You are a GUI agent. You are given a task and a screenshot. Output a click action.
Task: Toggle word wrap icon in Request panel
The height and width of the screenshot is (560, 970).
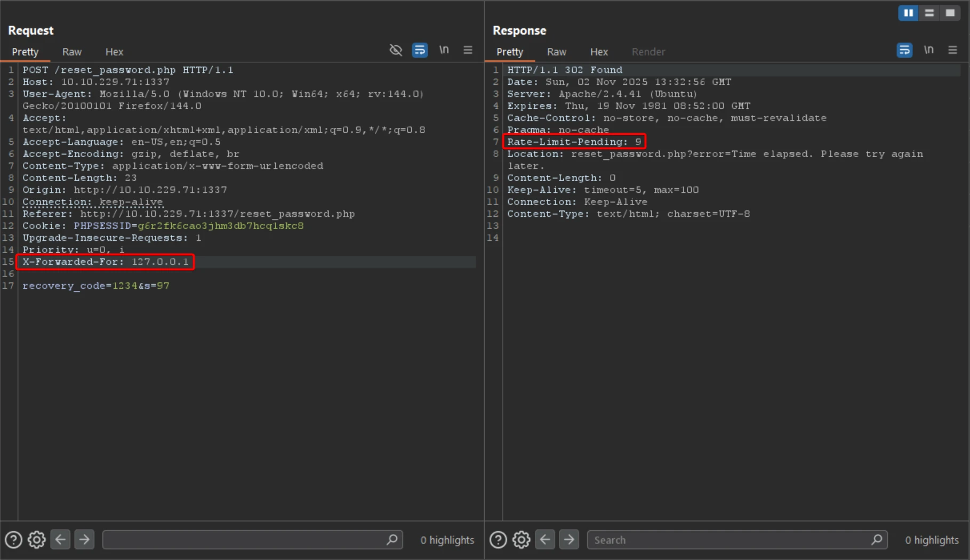420,50
